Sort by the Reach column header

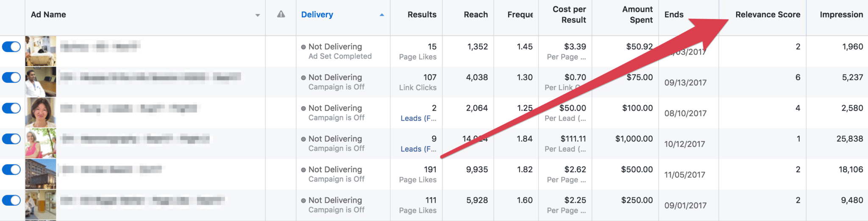click(476, 14)
